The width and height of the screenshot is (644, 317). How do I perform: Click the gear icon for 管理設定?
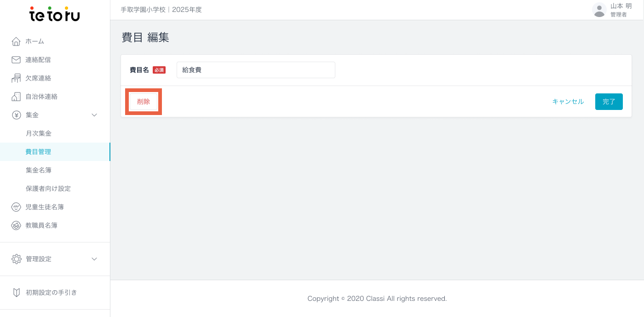16,259
